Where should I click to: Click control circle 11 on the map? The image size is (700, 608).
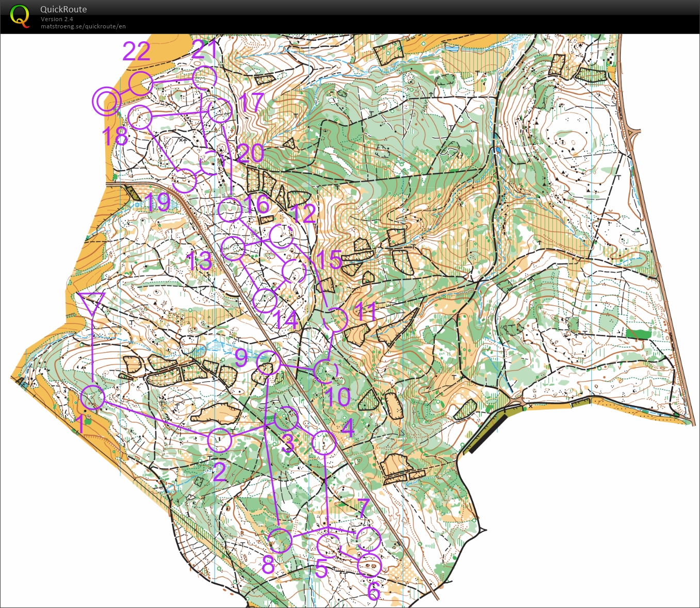[x=335, y=320]
